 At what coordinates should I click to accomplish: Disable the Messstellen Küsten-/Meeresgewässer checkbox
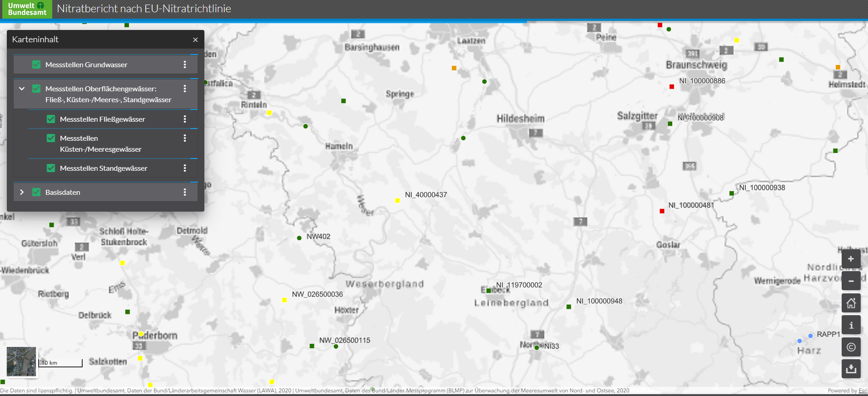click(51, 138)
